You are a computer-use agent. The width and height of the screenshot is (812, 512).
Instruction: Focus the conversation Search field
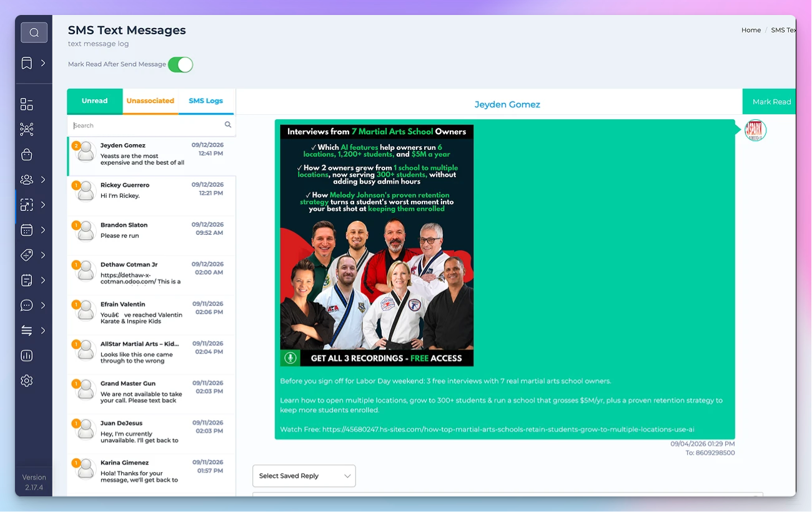pos(151,126)
